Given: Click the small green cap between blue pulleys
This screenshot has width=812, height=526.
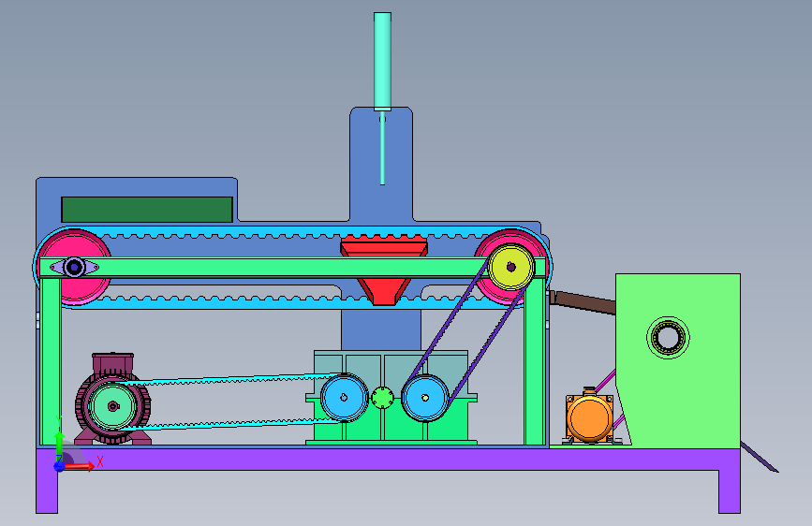Looking at the screenshot, I should coord(383,398).
